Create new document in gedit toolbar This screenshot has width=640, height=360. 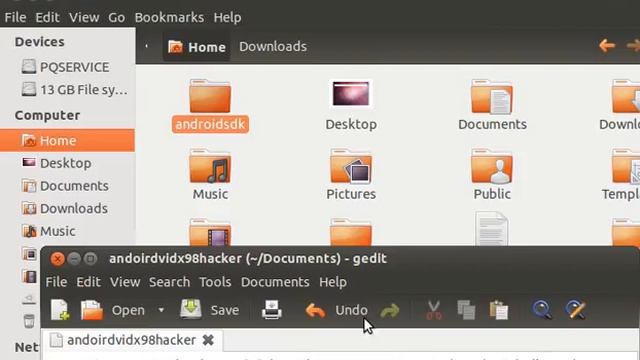pyautogui.click(x=60, y=310)
